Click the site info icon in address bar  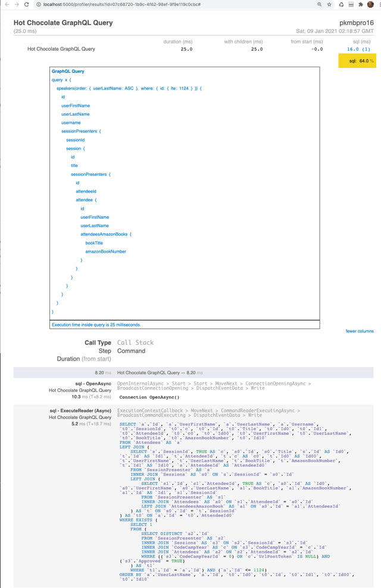tap(39, 4)
